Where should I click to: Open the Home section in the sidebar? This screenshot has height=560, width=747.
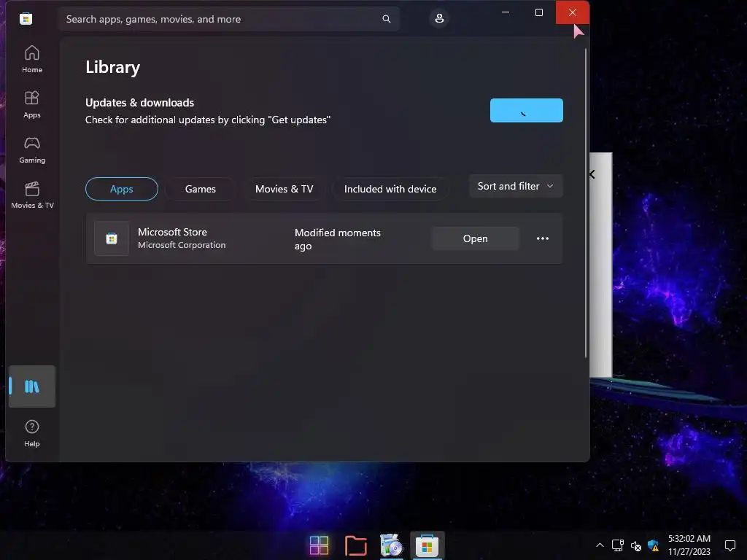pyautogui.click(x=32, y=59)
